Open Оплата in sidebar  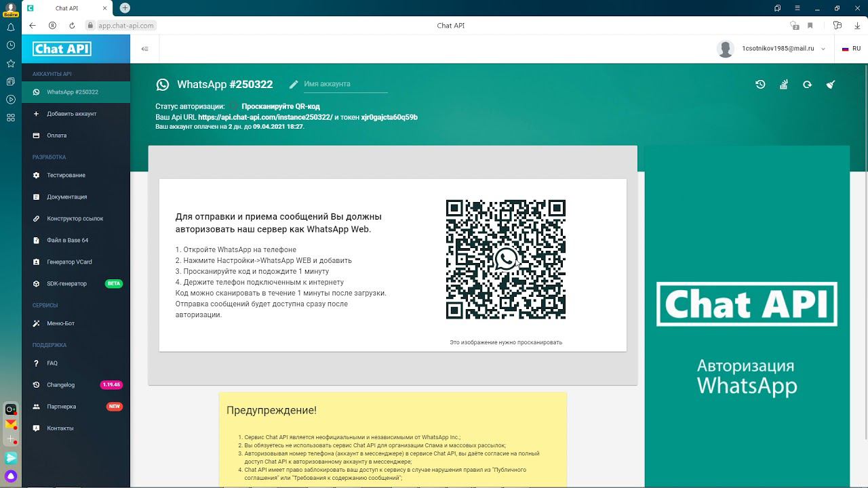click(x=76, y=136)
